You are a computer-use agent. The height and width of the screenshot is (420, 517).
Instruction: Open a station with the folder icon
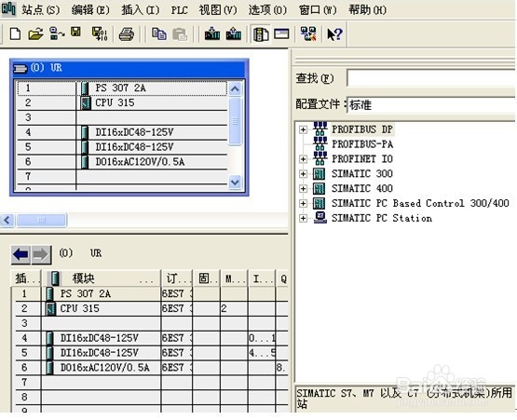35,34
